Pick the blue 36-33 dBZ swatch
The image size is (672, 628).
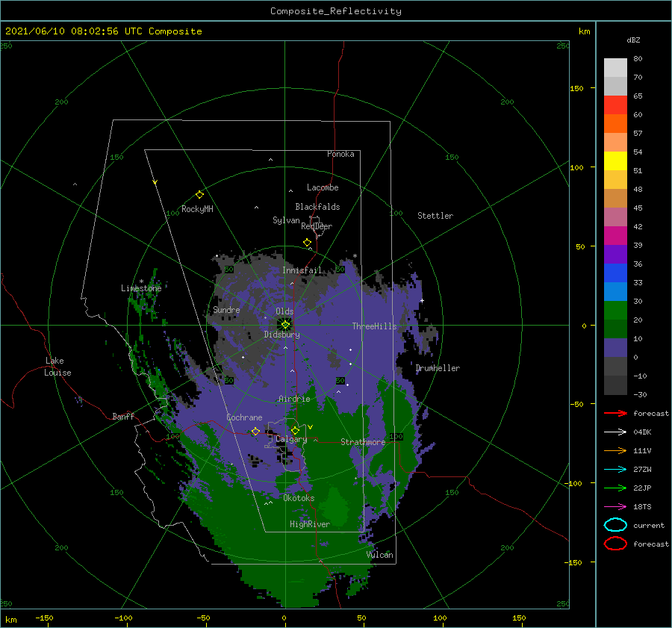point(615,273)
